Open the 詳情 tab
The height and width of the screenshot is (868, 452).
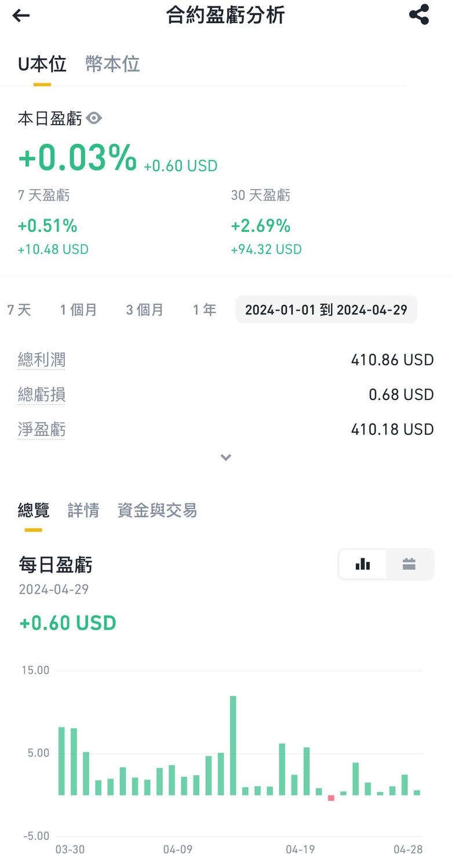click(83, 510)
